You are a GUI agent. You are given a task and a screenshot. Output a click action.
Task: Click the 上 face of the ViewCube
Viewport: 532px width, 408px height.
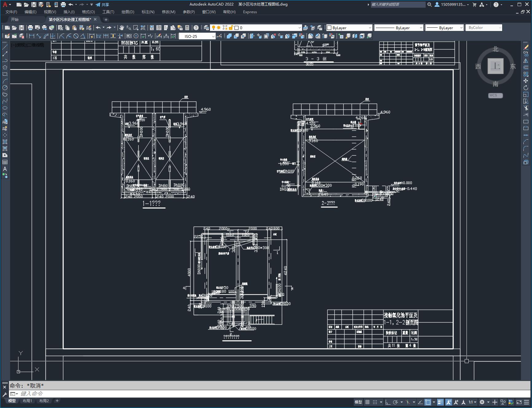point(495,66)
